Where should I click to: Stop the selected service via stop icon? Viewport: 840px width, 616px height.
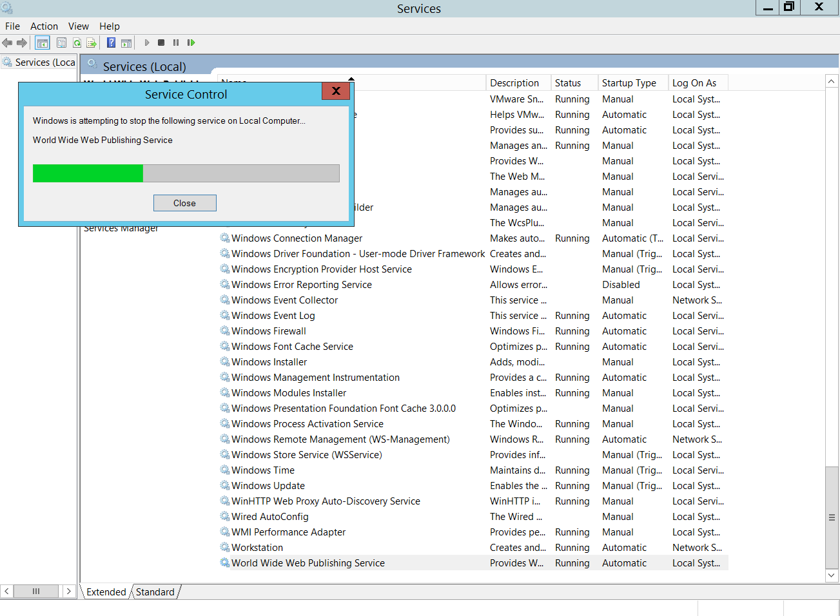pos(162,43)
